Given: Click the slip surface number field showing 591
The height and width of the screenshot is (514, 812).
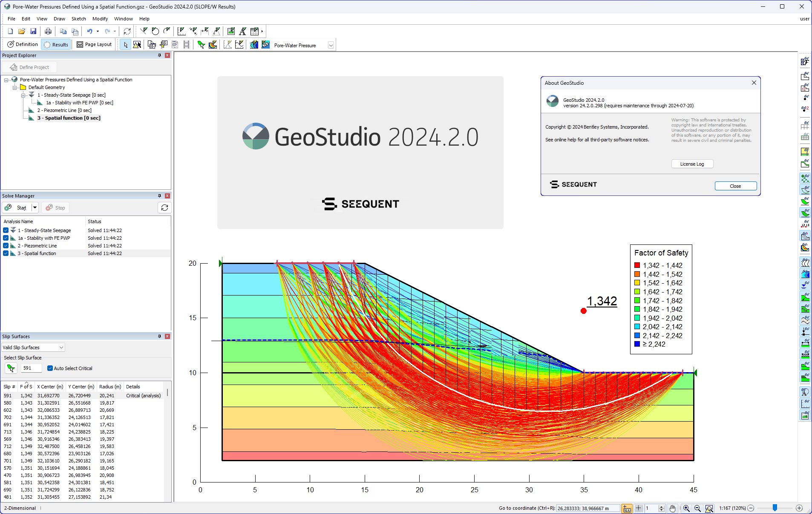Looking at the screenshot, I should pos(32,368).
